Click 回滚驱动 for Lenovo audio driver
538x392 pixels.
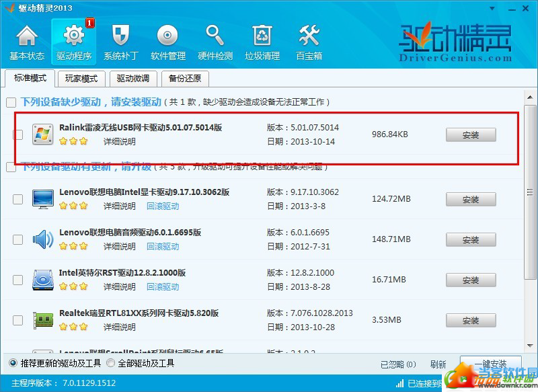163,247
